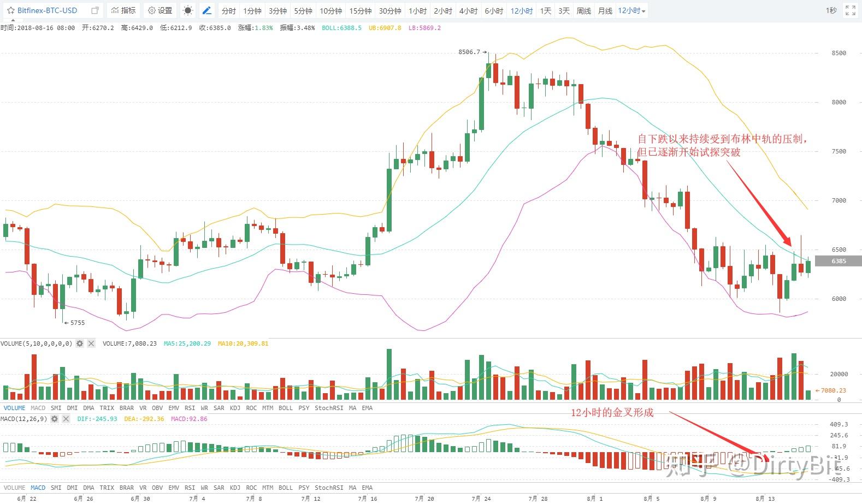Image resolution: width=862 pixels, height=504 pixels.
Task: Click the UB:6907.8 upper band value
Action: [385, 28]
